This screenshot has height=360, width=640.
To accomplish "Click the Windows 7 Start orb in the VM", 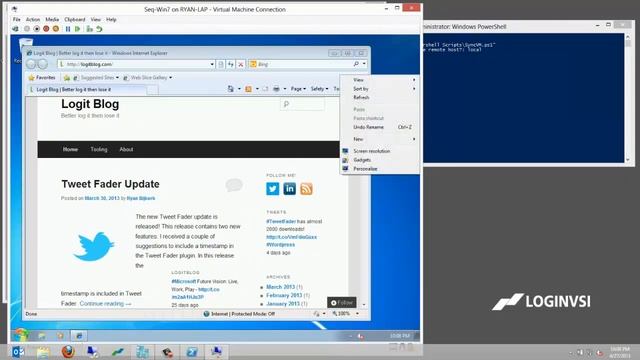I will coord(20,336).
